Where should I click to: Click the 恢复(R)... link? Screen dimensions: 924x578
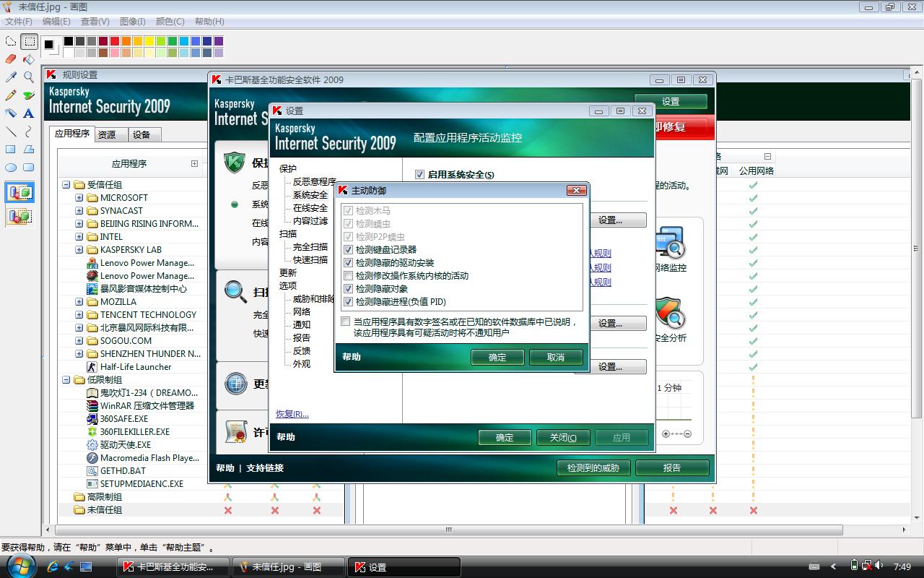coord(292,414)
